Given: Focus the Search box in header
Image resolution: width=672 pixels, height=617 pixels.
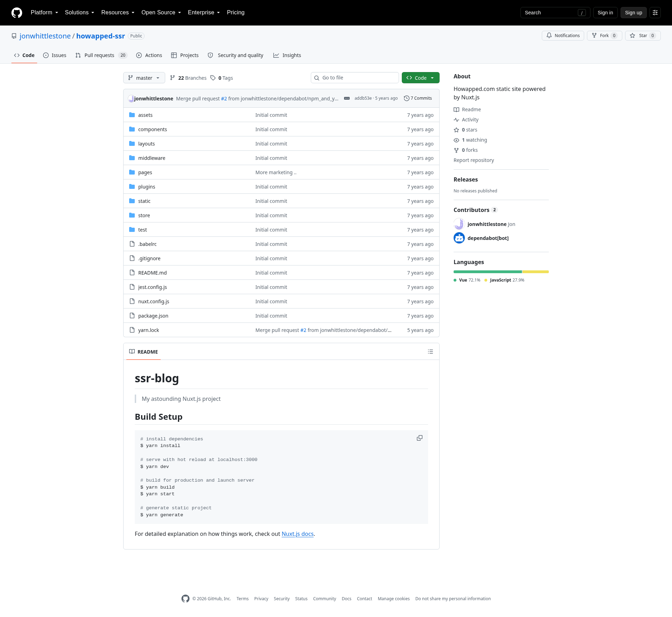Looking at the screenshot, I should tap(555, 13).
